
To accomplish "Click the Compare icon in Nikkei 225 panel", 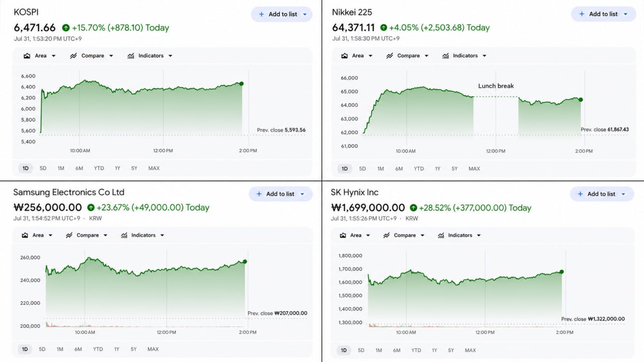I will point(390,56).
